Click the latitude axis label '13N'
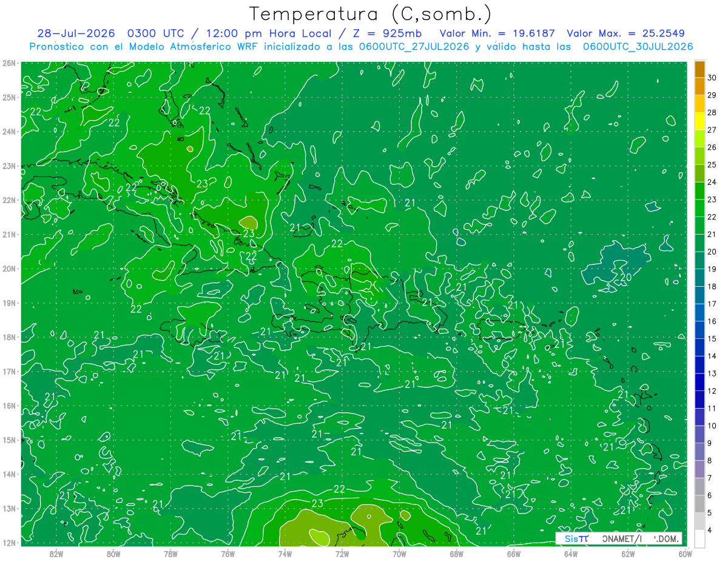 click(8, 508)
